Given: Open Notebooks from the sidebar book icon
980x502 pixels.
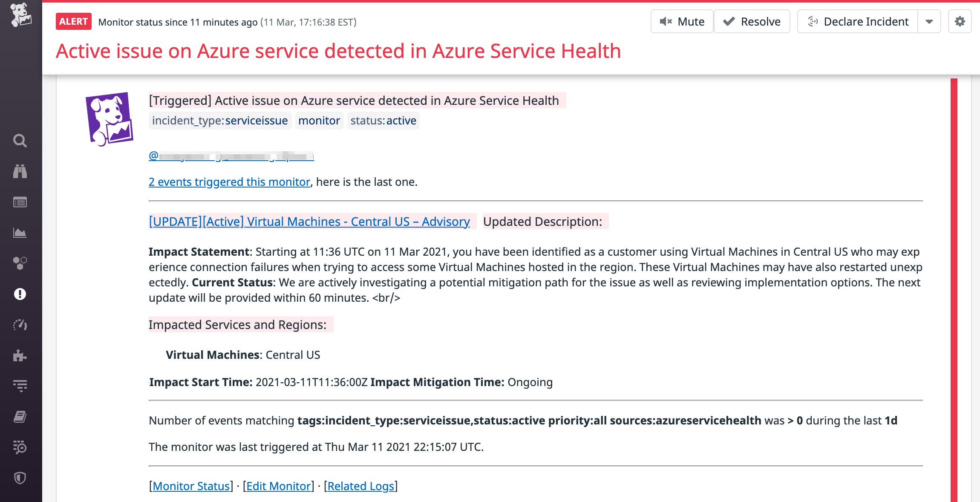Looking at the screenshot, I should 20,416.
